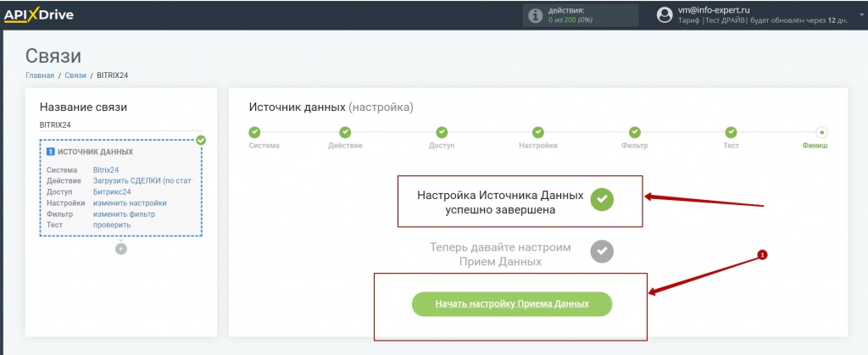Screen dimensions: 868x355
Task: Edit the connection name field BITRIX24
Action: pyautogui.click(x=120, y=125)
